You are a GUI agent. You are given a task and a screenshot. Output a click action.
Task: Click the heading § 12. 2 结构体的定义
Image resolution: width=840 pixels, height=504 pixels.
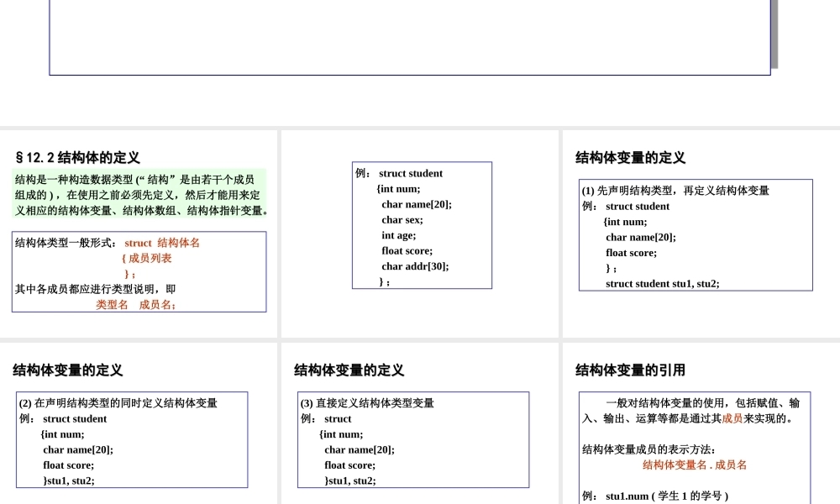point(77,157)
